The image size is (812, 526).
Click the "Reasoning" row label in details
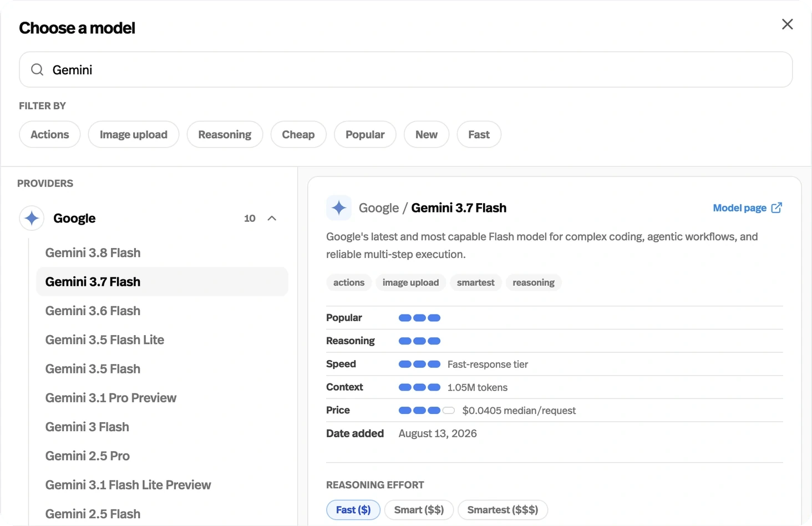tap(351, 341)
